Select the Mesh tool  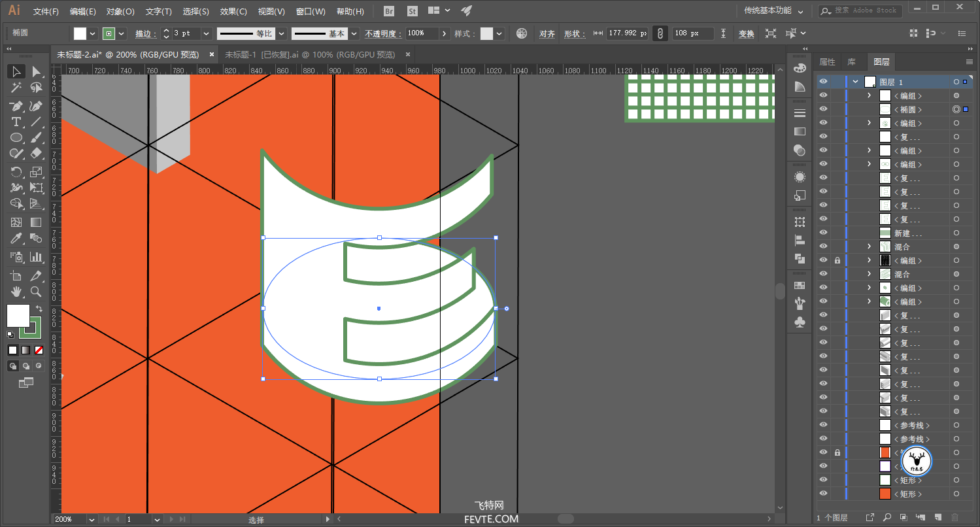point(16,222)
